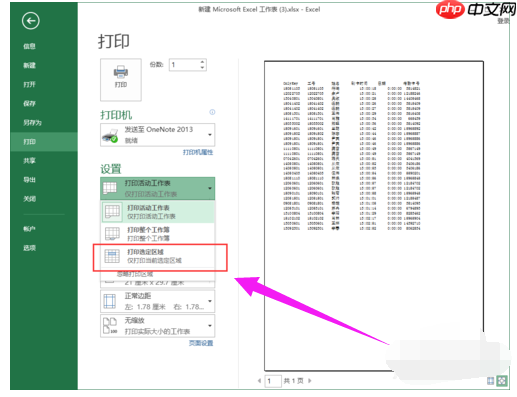Click 忽略打印区域 option in list

pos(135,274)
